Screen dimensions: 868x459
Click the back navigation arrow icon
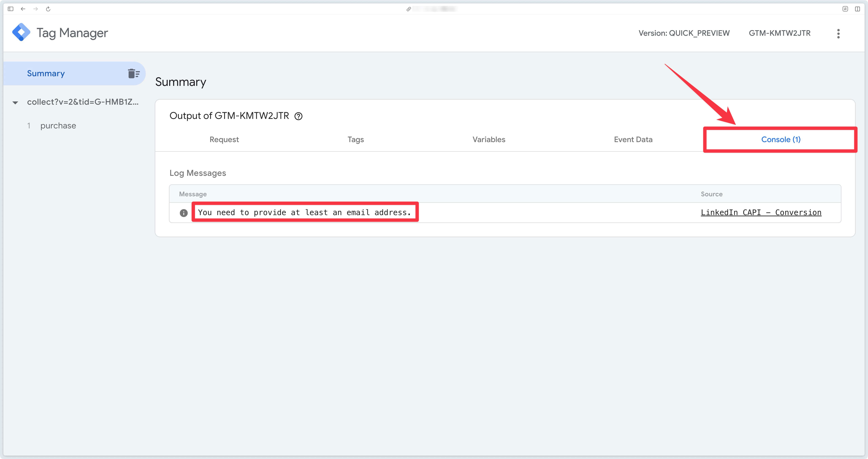click(x=23, y=9)
